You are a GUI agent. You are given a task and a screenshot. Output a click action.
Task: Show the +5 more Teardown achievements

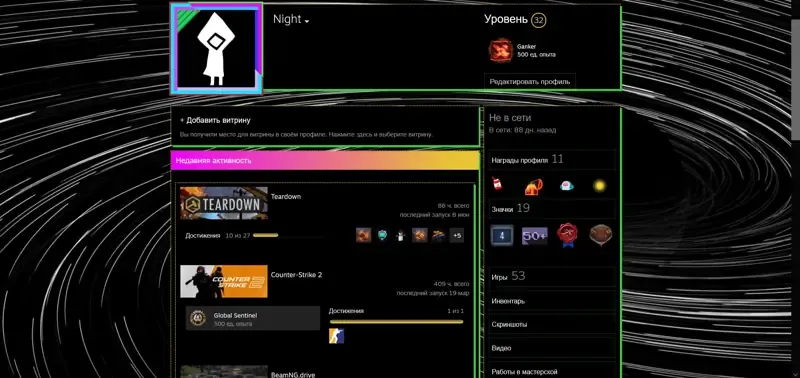457,235
